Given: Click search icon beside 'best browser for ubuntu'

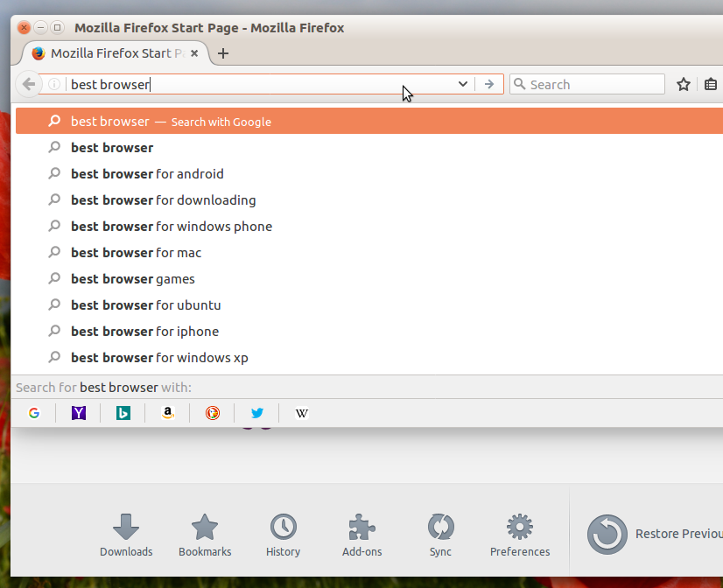Looking at the screenshot, I should [54, 304].
